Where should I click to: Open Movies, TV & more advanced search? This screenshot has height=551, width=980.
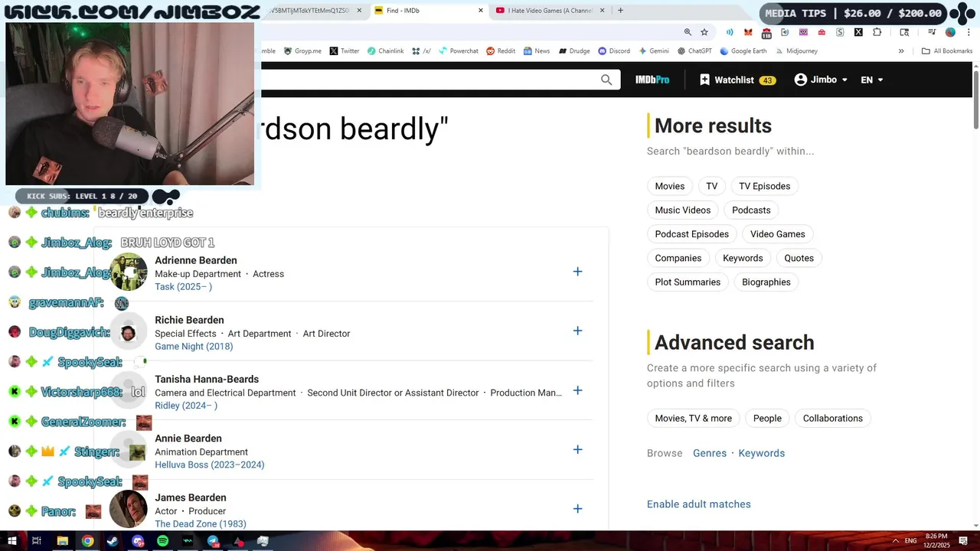coord(694,418)
